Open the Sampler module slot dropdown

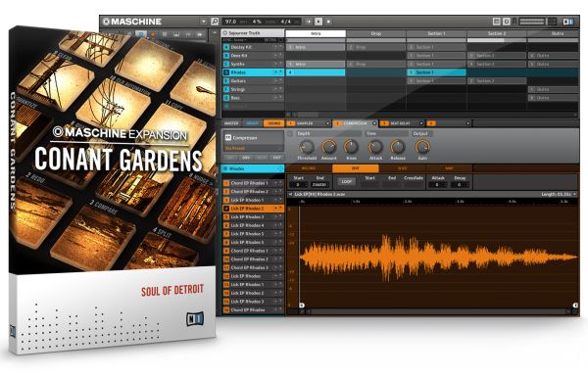point(327,123)
